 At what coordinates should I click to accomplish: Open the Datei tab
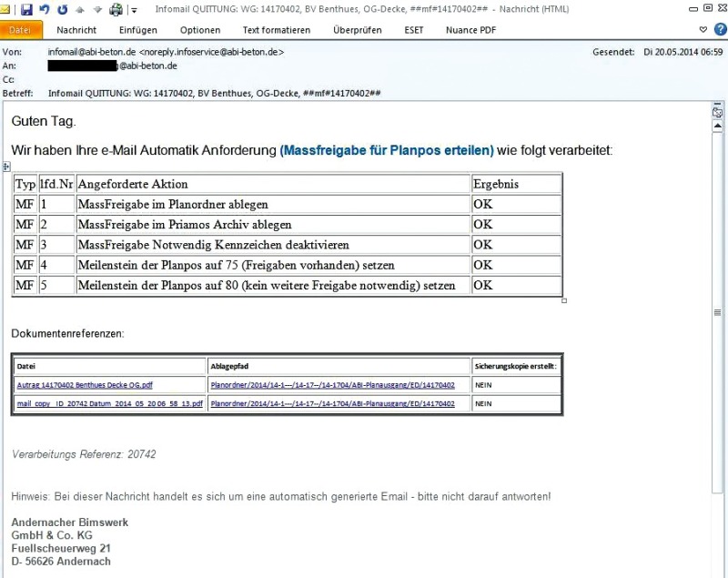point(20,30)
